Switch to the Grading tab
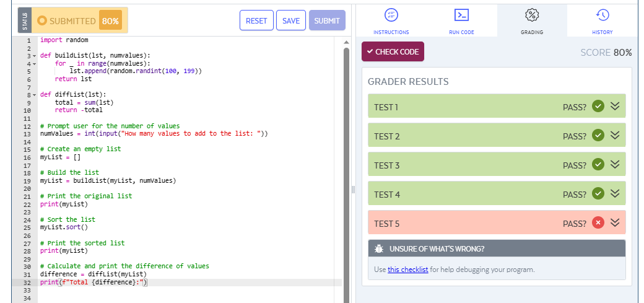This screenshot has width=644, height=303. (532, 20)
